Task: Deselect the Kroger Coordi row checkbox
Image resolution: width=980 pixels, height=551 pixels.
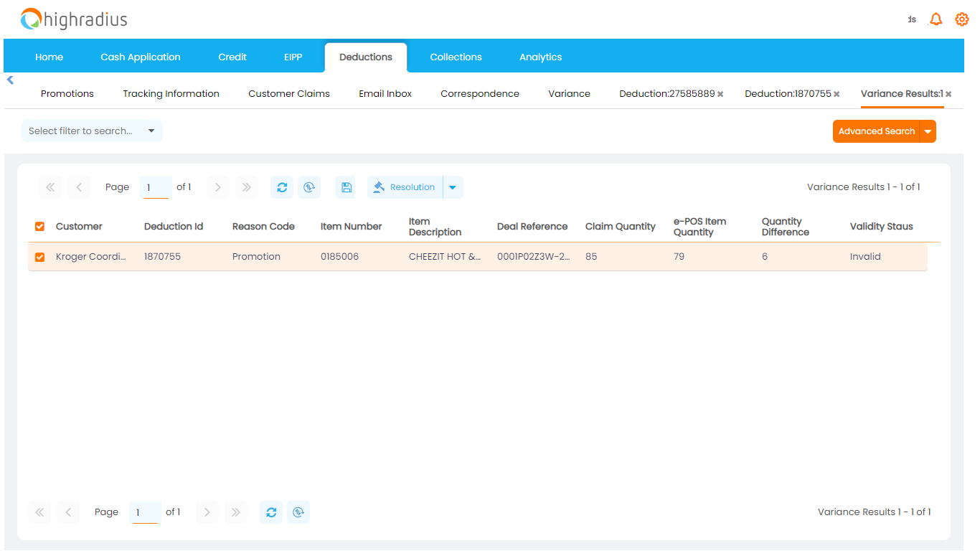Action: tap(39, 256)
